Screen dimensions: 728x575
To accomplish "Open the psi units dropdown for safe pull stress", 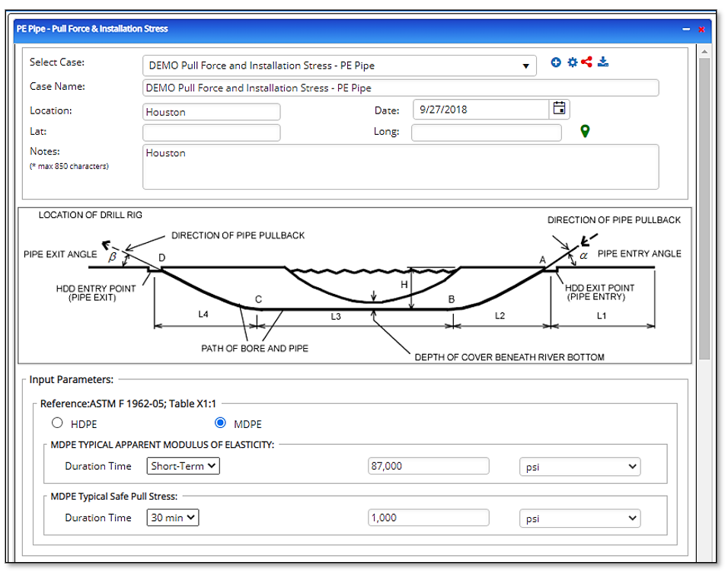I will pyautogui.click(x=579, y=518).
